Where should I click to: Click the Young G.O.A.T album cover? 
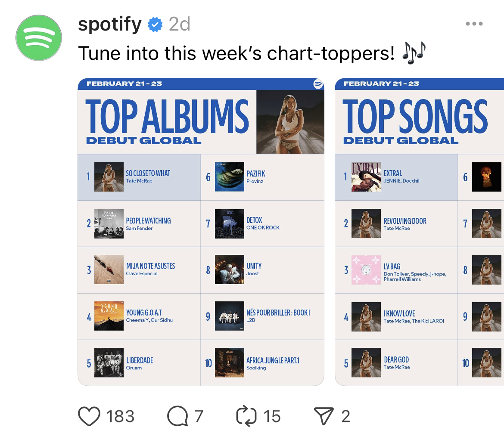point(109,316)
